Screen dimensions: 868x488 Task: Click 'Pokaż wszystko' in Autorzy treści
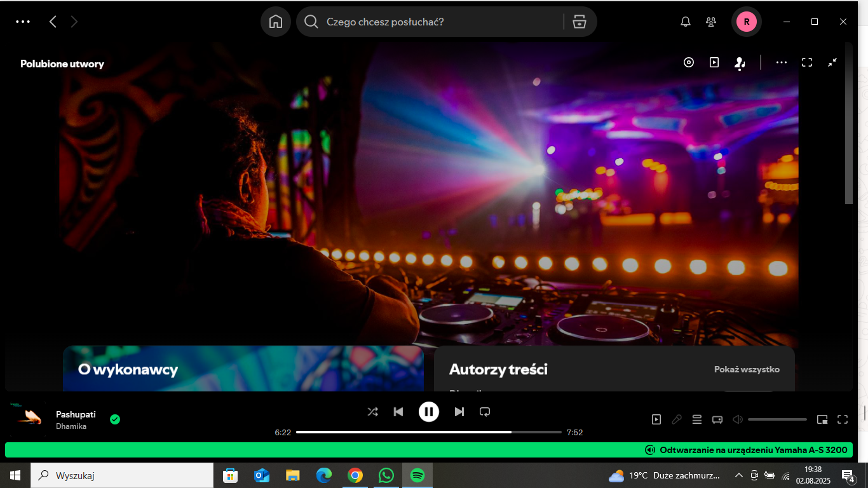(747, 369)
